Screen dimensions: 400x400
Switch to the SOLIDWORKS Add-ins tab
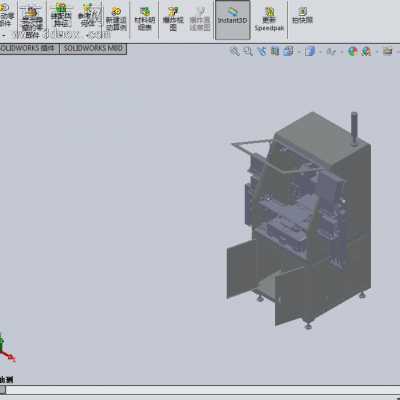pos(29,49)
